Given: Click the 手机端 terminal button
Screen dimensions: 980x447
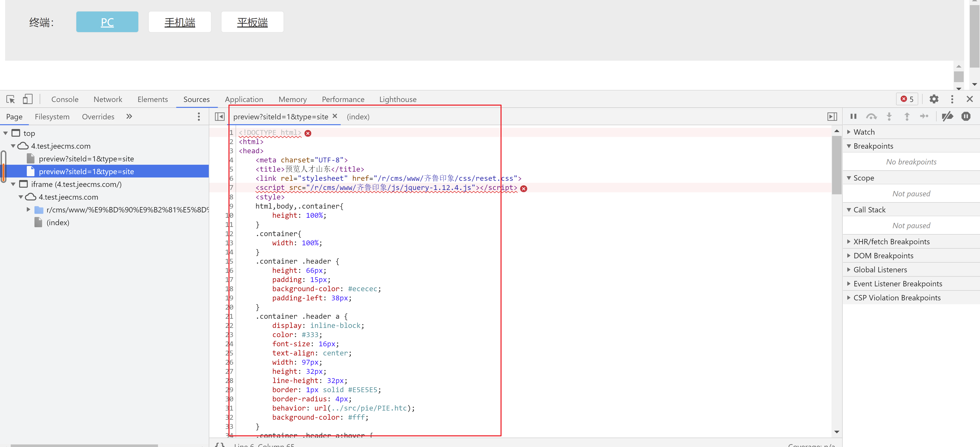Looking at the screenshot, I should point(180,22).
